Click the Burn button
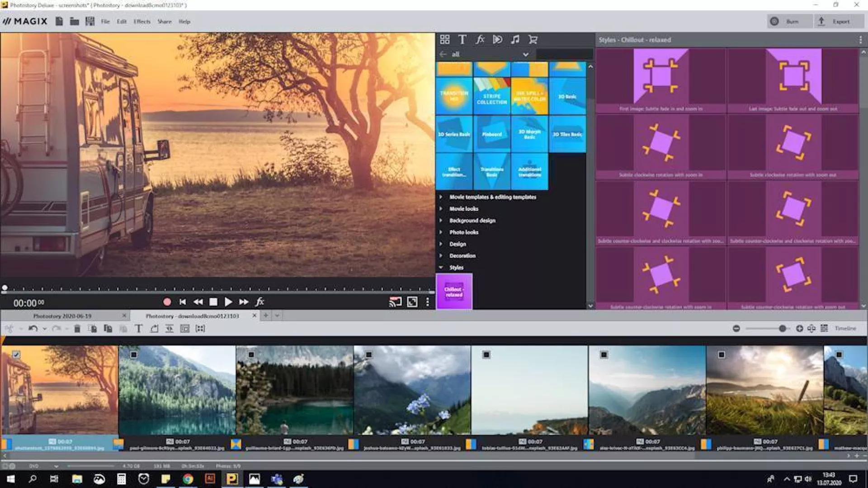The image size is (868, 488). click(x=788, y=22)
